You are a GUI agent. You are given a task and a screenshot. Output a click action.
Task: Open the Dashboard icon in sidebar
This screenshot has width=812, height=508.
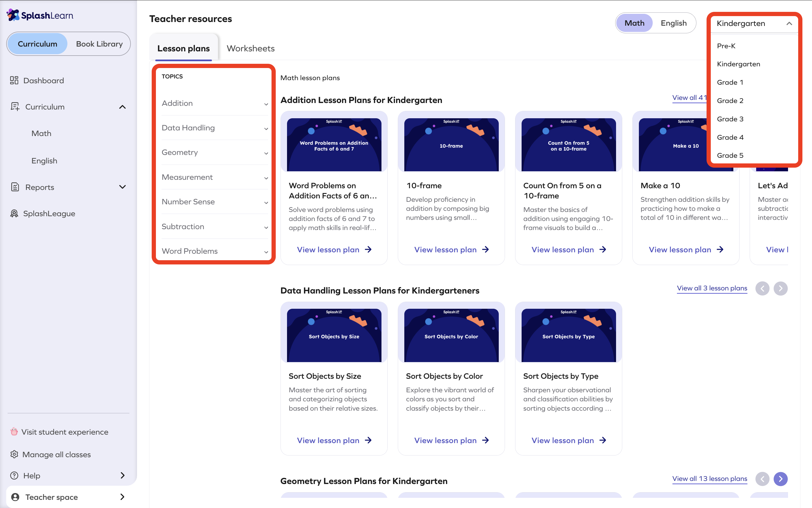coord(14,80)
